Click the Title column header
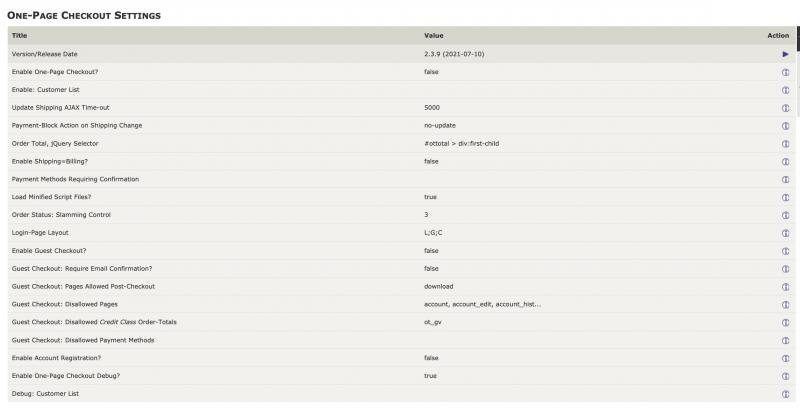The width and height of the screenshot is (800, 415). coord(19,35)
